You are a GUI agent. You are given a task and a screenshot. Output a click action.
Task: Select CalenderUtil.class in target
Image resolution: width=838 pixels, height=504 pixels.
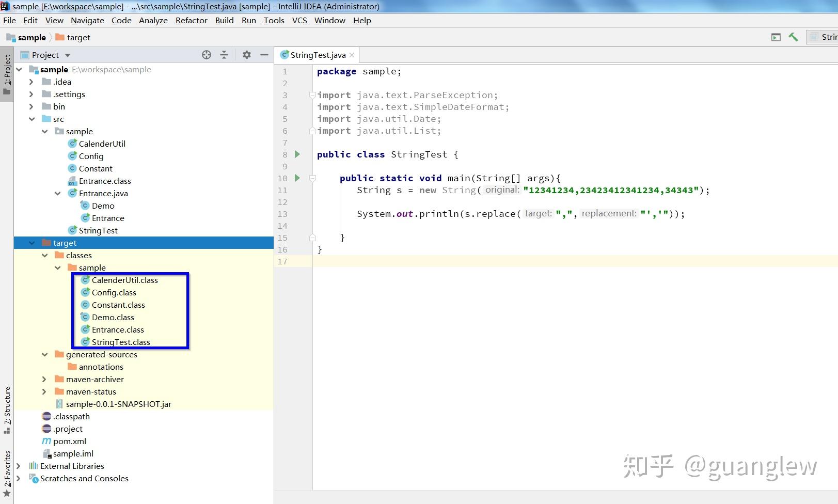[x=124, y=280]
